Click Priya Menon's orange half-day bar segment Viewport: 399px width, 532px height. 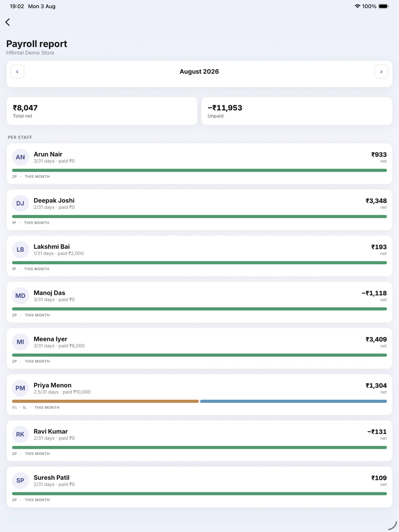click(x=105, y=401)
